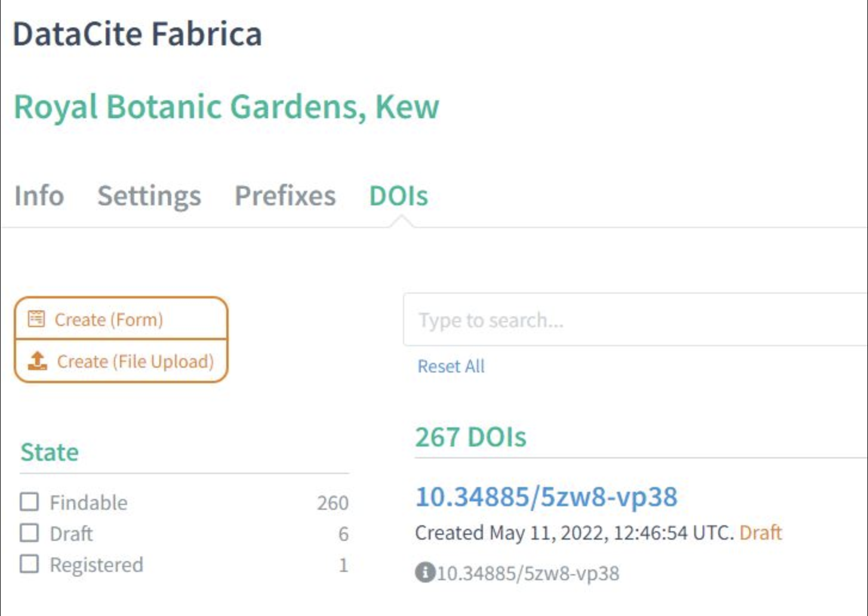Select the DOIs tab
This screenshot has width=868, height=616.
tap(398, 196)
